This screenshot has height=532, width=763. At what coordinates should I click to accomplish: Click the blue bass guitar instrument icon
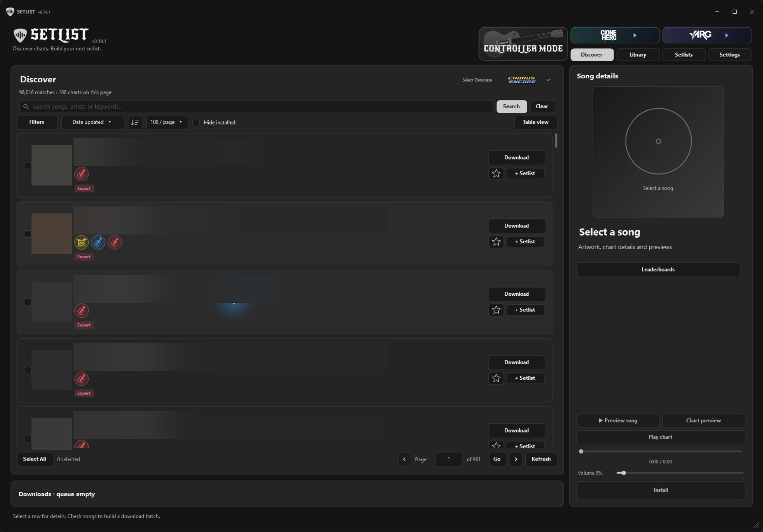[x=98, y=242]
